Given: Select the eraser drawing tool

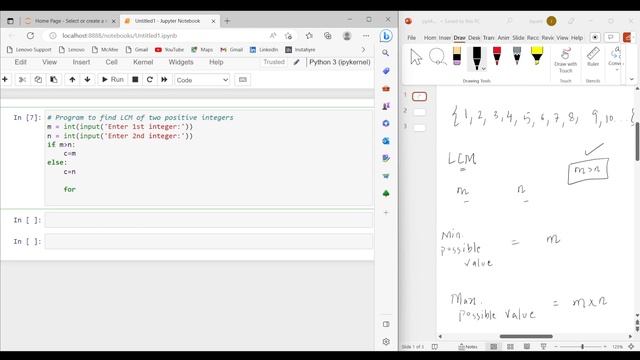Looking at the screenshot, I should coord(457,56).
